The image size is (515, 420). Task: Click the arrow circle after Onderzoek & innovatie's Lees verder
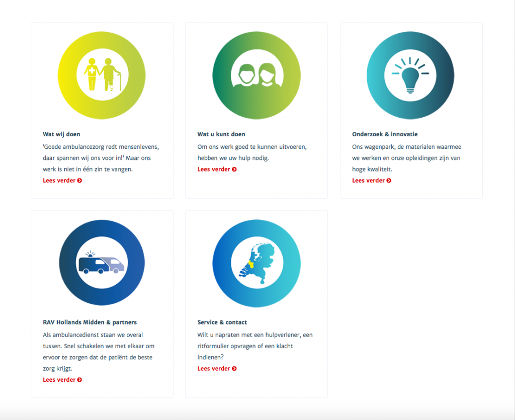[x=389, y=181]
